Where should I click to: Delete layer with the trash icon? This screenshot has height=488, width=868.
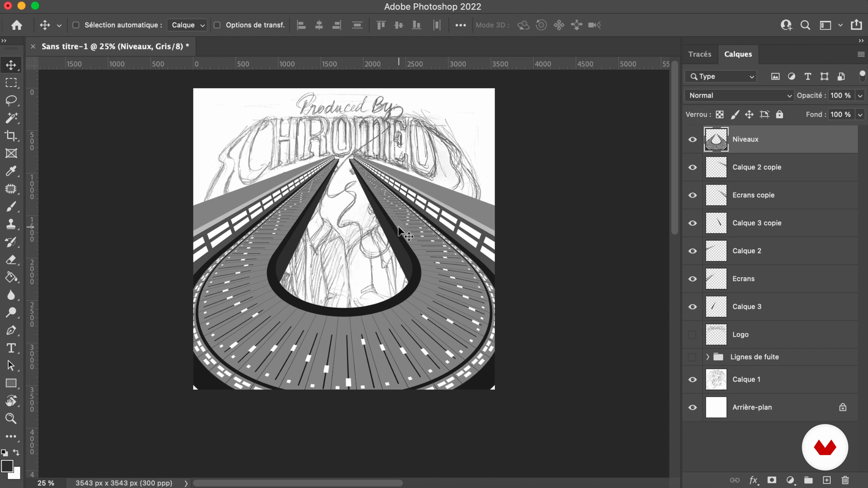point(845,480)
